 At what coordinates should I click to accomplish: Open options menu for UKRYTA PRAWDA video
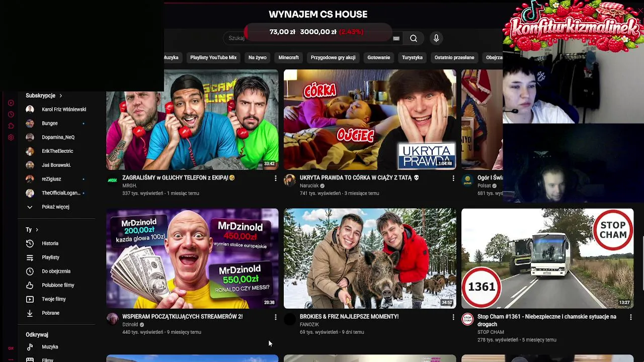(453, 178)
